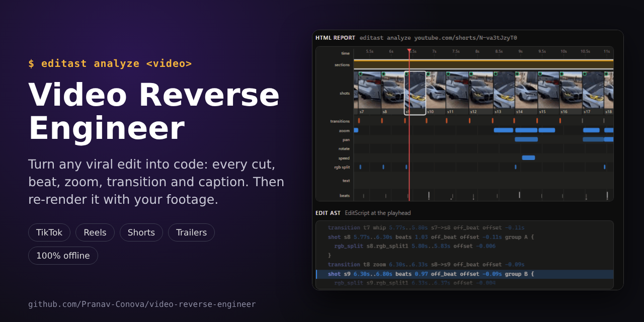Viewport: 644px width, 322px height.
Task: Click the Shorts tag pill
Action: [141, 232]
